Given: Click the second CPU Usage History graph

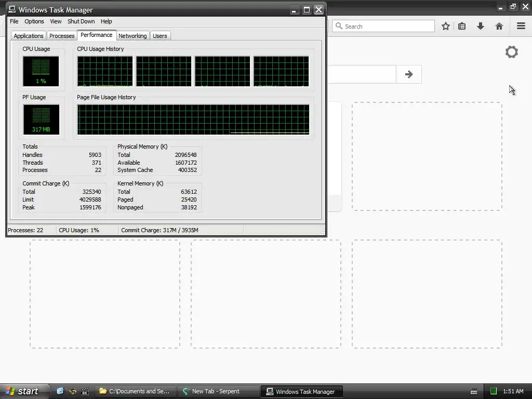Looking at the screenshot, I should (x=164, y=71).
